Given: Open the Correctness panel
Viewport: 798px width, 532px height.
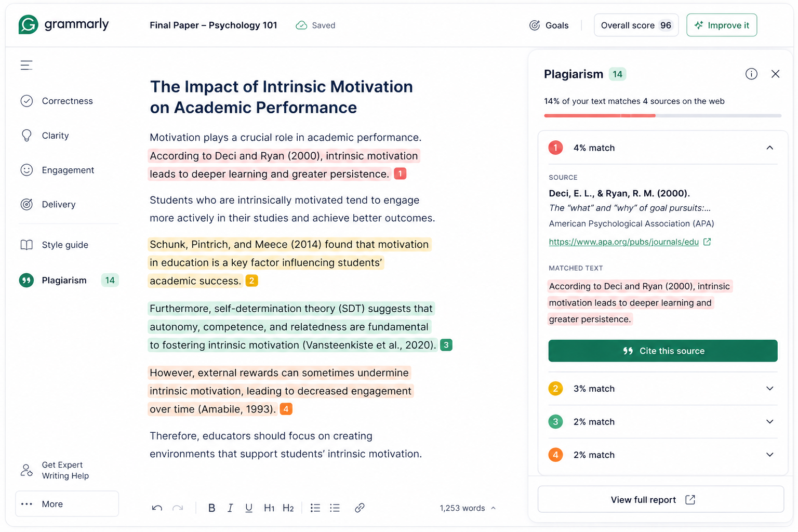Looking at the screenshot, I should (67, 101).
